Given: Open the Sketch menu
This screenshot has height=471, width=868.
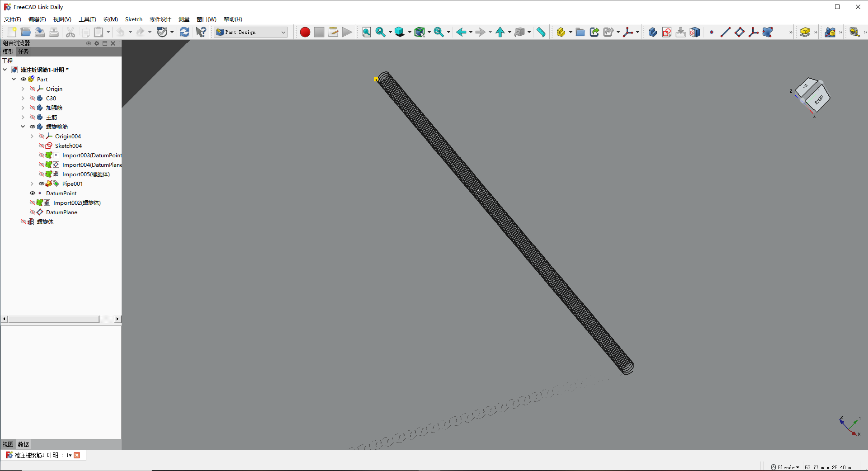Looking at the screenshot, I should pos(133,19).
